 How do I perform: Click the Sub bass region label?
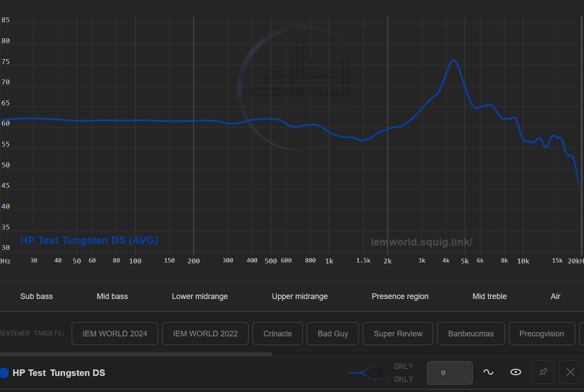tap(36, 296)
